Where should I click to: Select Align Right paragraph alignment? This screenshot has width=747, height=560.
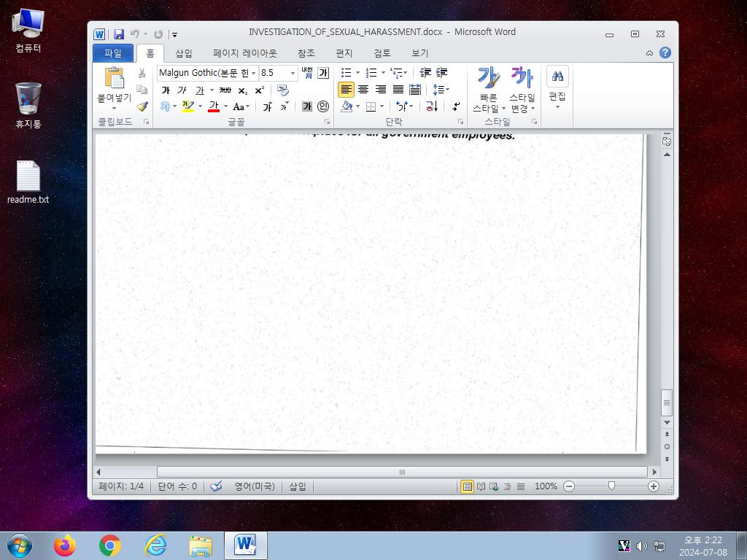381,90
